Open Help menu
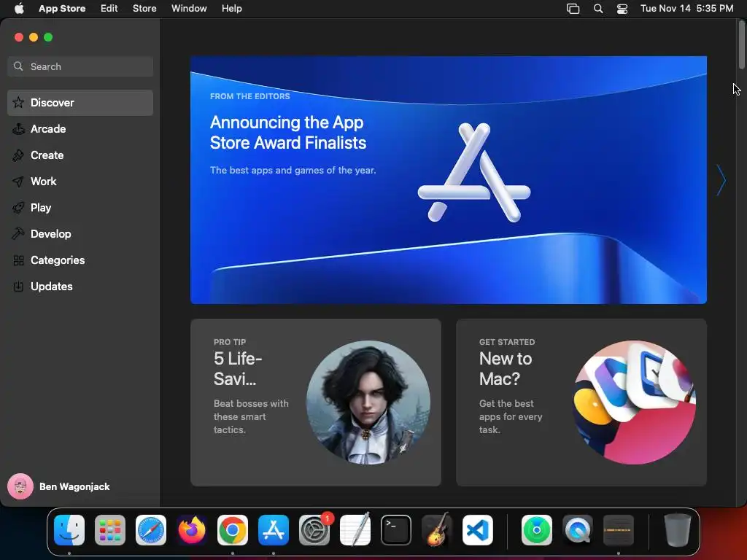Viewport: 747px width, 560px height. (x=231, y=9)
